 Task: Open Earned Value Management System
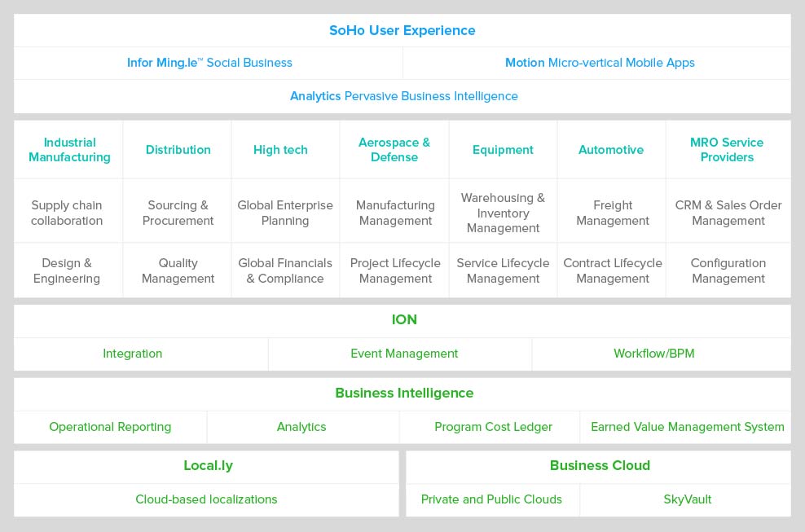(x=688, y=427)
